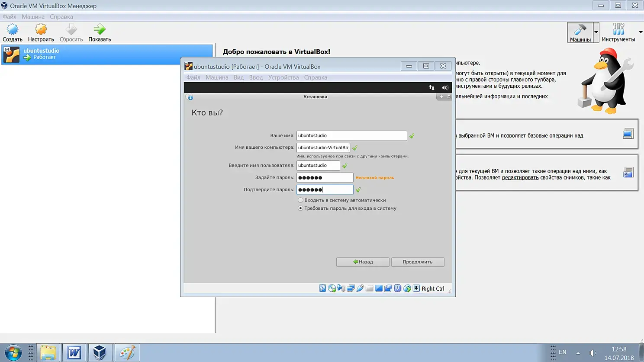Open Устройства menu in VM window

pyautogui.click(x=283, y=77)
